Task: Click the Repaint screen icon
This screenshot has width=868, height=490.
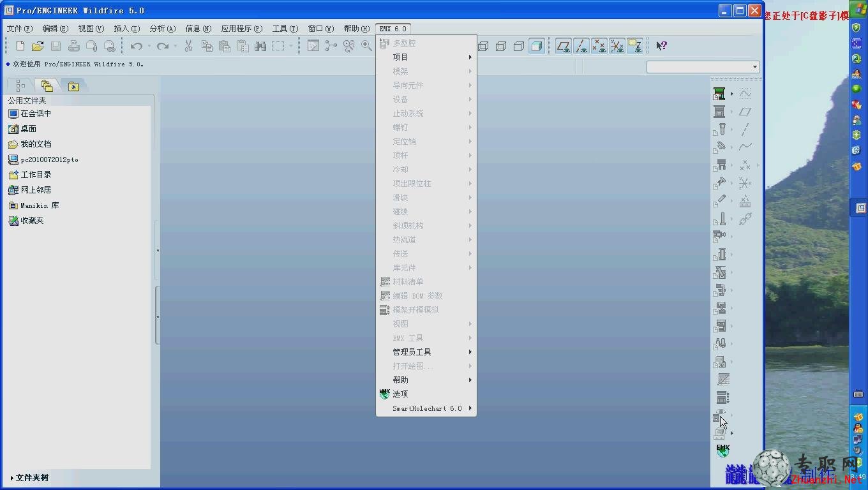Action: point(313,46)
